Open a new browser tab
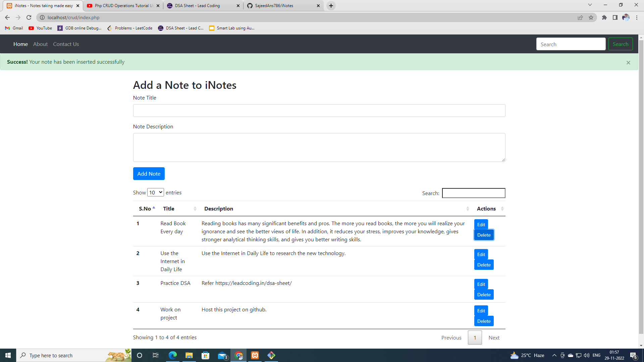The width and height of the screenshot is (644, 362). click(331, 6)
